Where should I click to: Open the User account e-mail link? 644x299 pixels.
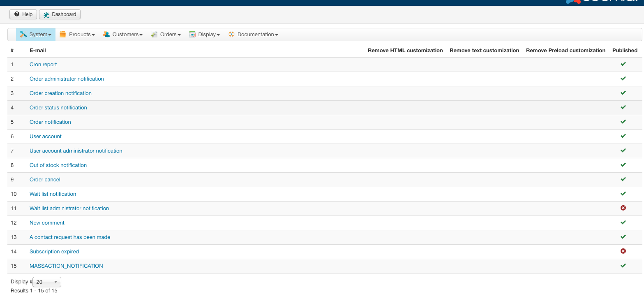click(x=46, y=137)
